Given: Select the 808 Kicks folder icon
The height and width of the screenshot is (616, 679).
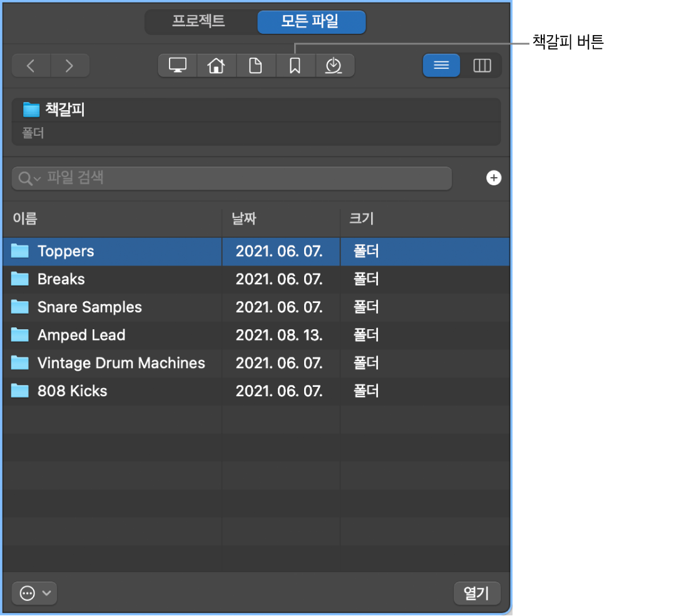Looking at the screenshot, I should point(20,391).
